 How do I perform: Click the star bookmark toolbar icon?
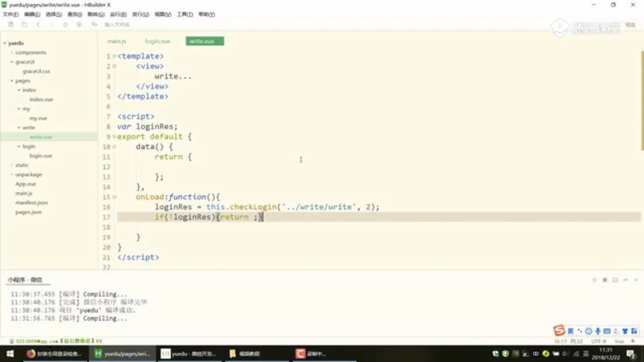click(65, 24)
